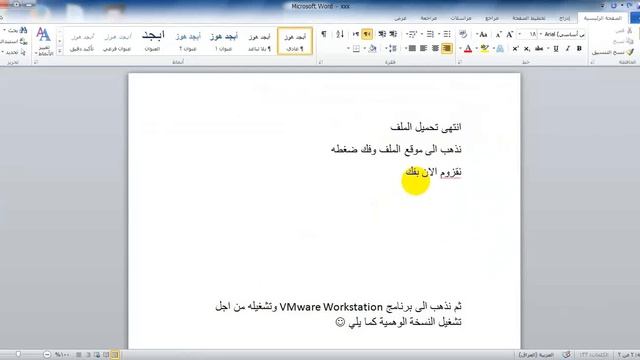Switch to Mailings ribbon tab

pyautogui.click(x=461, y=18)
